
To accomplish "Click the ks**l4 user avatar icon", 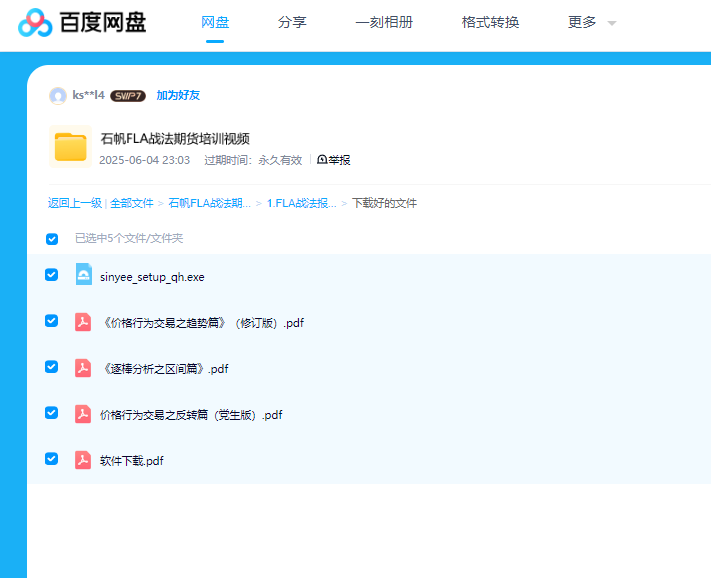I will (x=58, y=95).
